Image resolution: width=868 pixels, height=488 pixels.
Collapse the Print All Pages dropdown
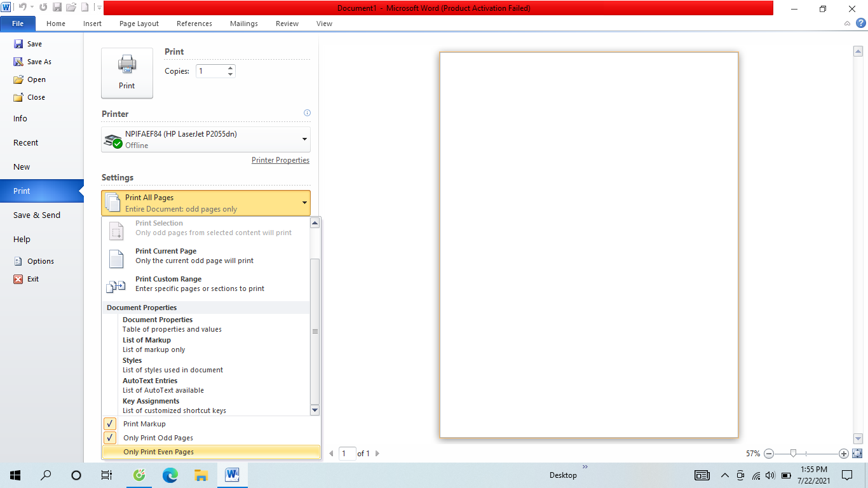pos(206,203)
